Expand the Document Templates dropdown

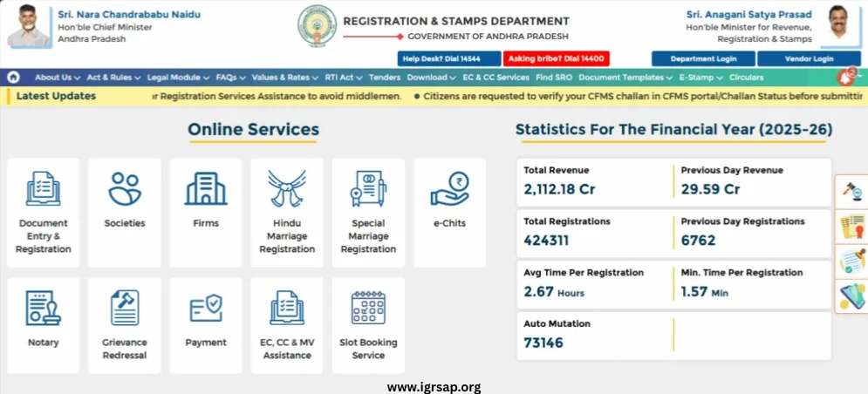click(625, 78)
